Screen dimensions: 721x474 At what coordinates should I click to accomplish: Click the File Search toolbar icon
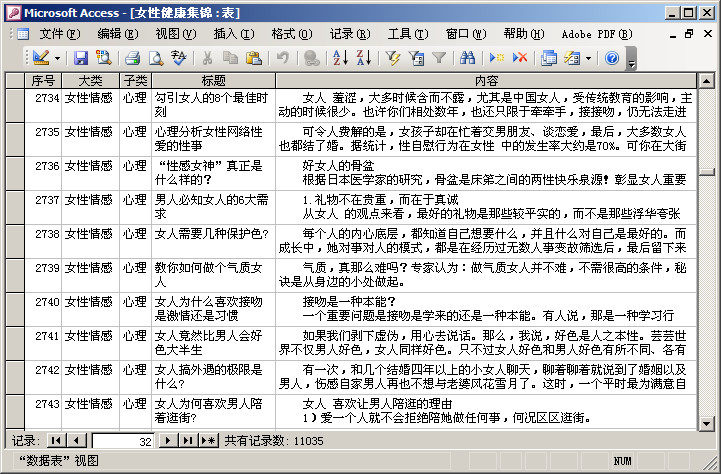pyautogui.click(x=104, y=58)
